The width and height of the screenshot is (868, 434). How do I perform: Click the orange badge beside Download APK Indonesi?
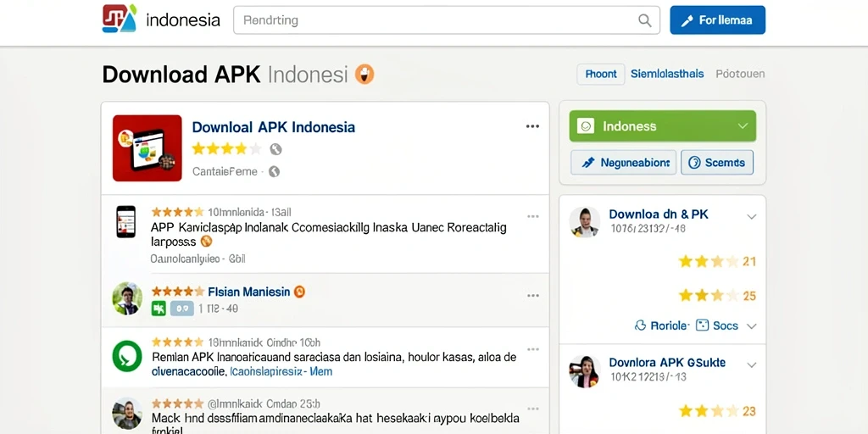coord(364,74)
